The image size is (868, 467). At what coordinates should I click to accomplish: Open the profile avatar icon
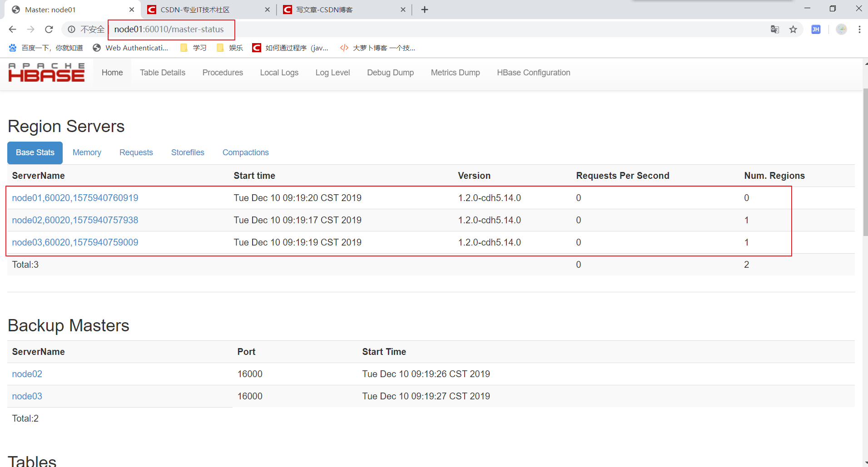pyautogui.click(x=842, y=29)
